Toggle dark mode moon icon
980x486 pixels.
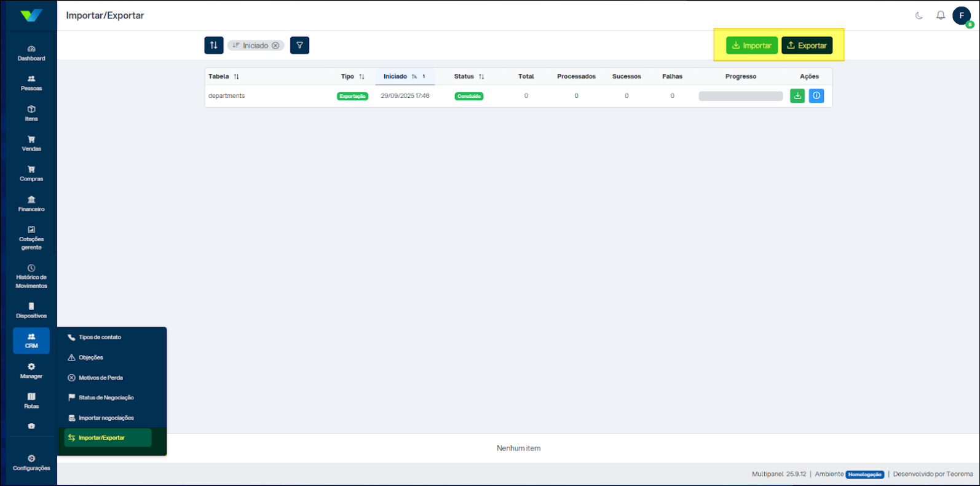pyautogui.click(x=919, y=16)
